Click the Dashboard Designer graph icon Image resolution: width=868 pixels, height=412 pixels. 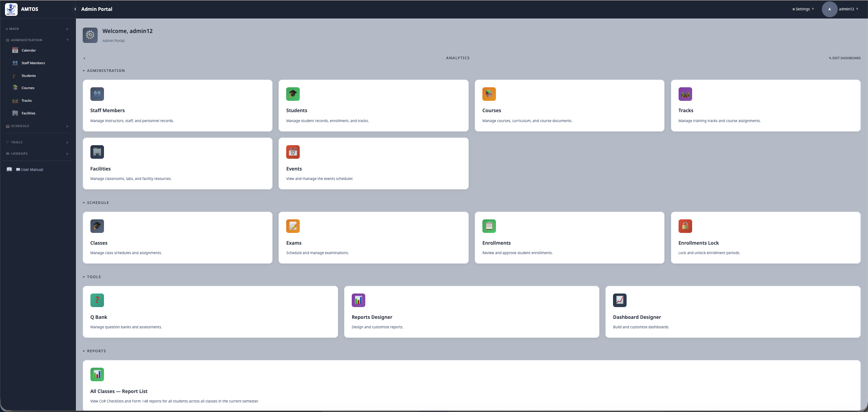tap(620, 300)
